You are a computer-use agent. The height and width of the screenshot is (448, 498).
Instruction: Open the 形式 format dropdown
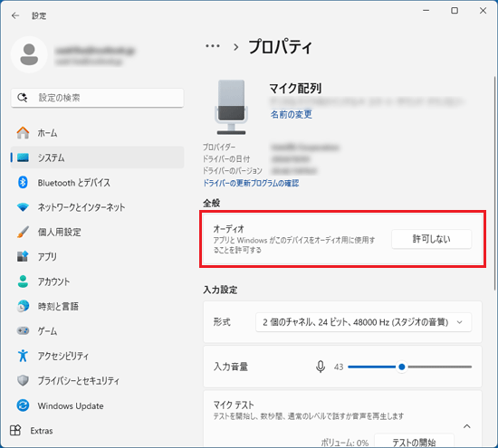(x=363, y=322)
